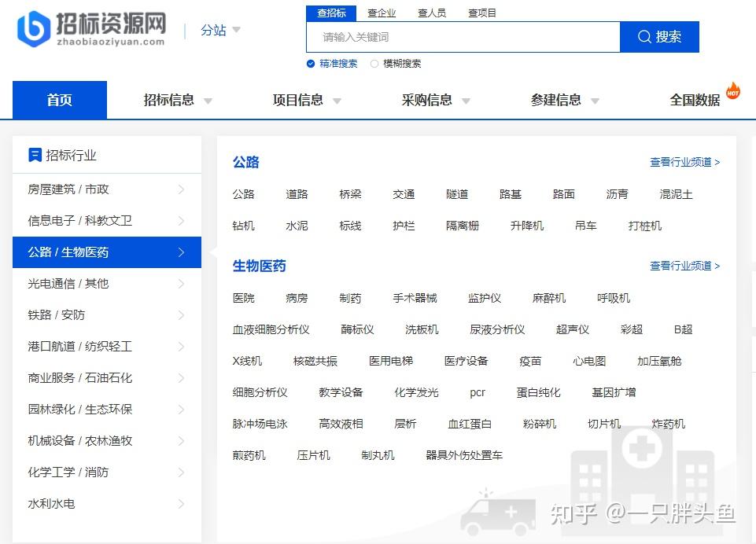This screenshot has height=544, width=756.
Task: Switch to the 查企业 search tab
Action: tap(382, 13)
